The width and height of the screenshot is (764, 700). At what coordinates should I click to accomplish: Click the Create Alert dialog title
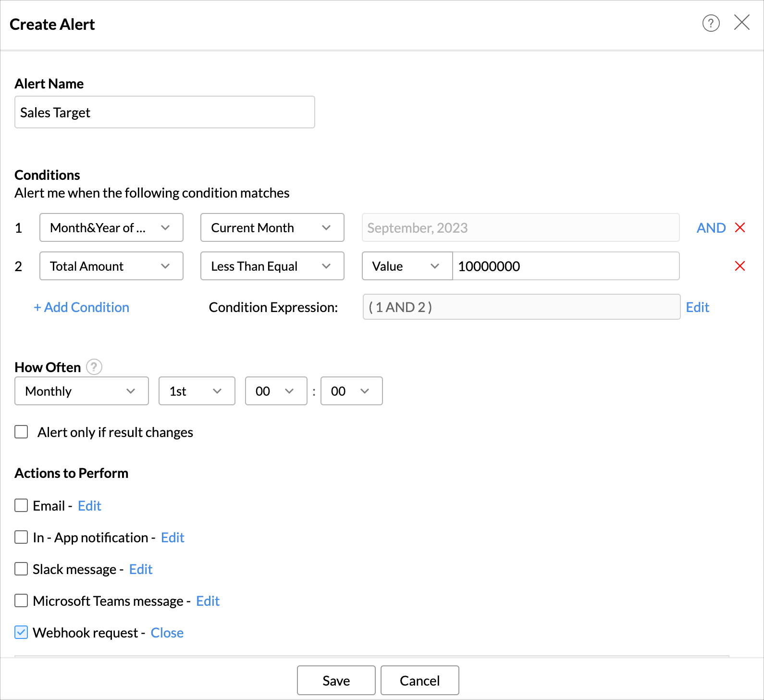pyautogui.click(x=52, y=25)
